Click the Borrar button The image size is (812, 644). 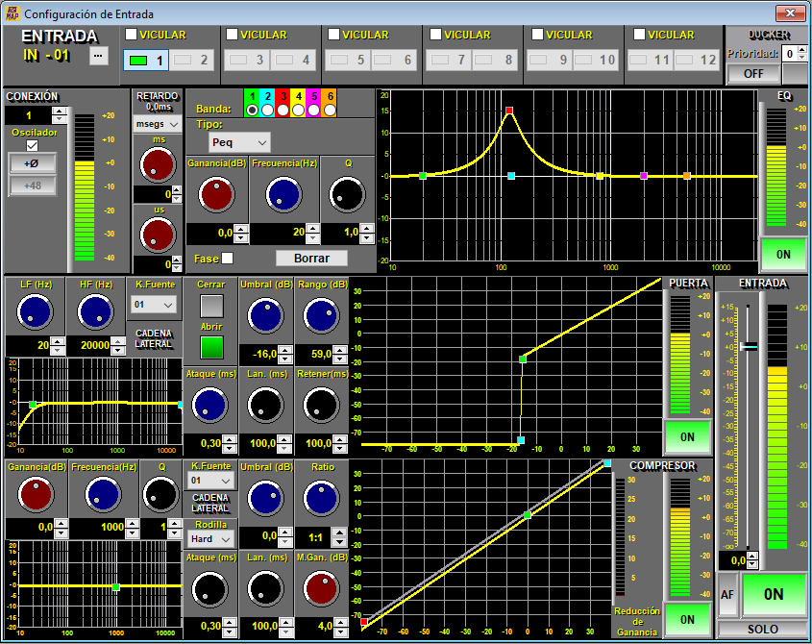pyautogui.click(x=310, y=258)
